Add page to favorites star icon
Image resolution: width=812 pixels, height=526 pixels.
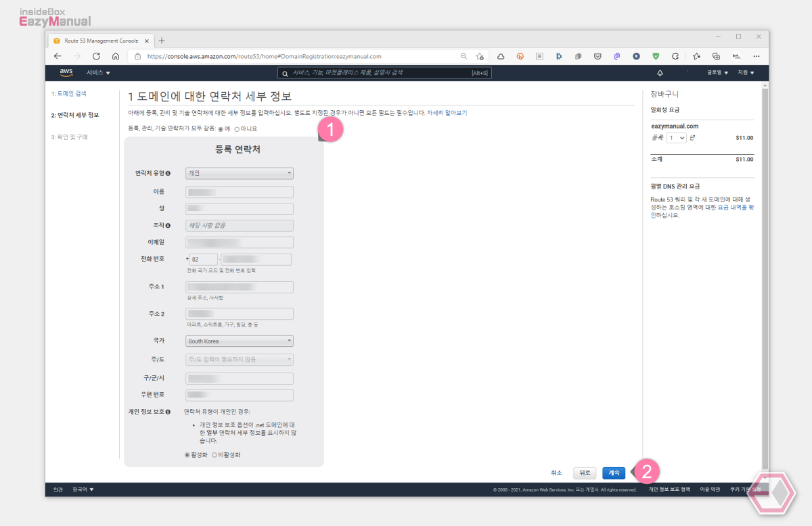pyautogui.click(x=480, y=56)
